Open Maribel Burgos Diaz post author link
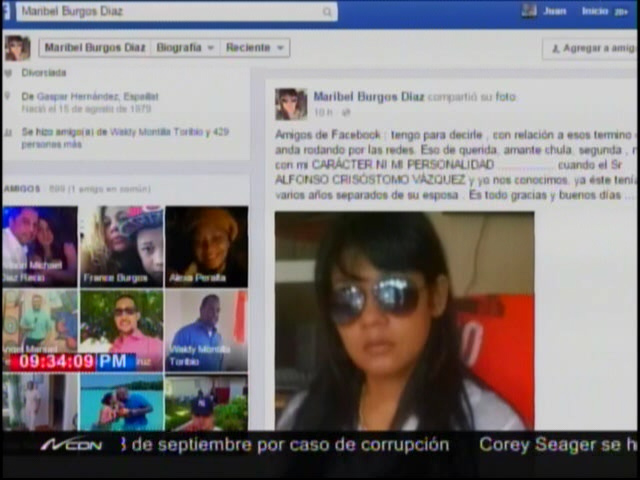The width and height of the screenshot is (640, 480). click(x=369, y=97)
